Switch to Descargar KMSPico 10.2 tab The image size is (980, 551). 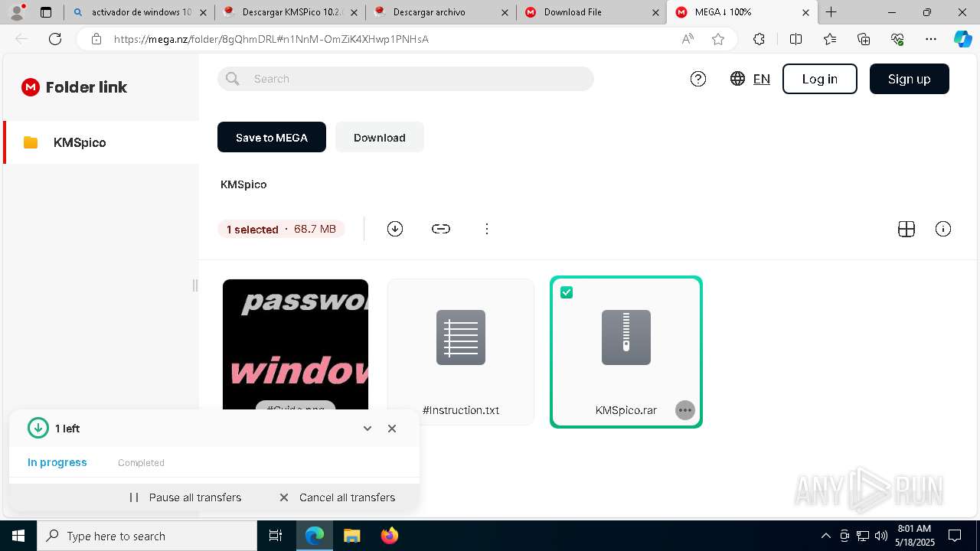click(289, 12)
